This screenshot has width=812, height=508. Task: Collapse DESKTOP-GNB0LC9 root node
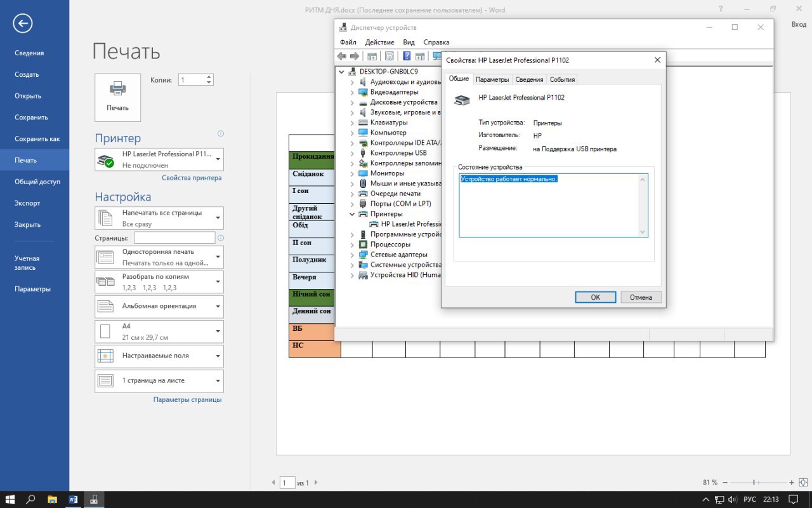point(343,72)
